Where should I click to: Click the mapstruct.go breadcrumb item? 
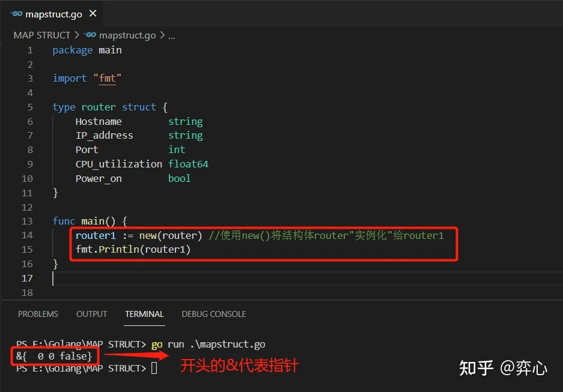coord(127,35)
